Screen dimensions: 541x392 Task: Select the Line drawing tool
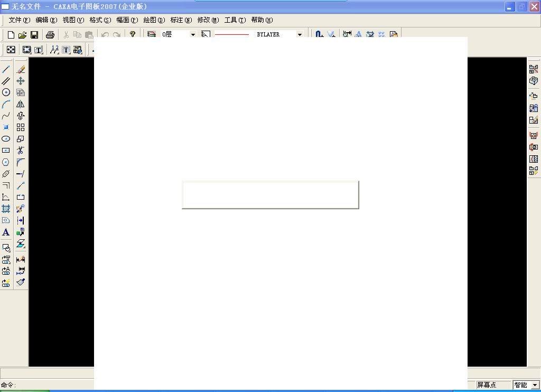tap(6, 69)
